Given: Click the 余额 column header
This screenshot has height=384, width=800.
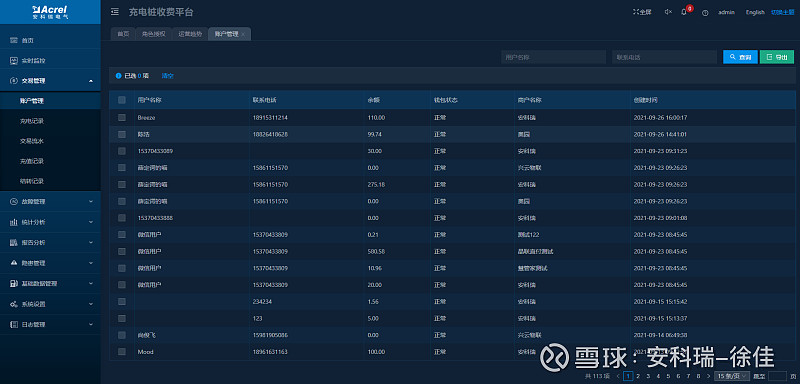Looking at the screenshot, I should click(373, 100).
